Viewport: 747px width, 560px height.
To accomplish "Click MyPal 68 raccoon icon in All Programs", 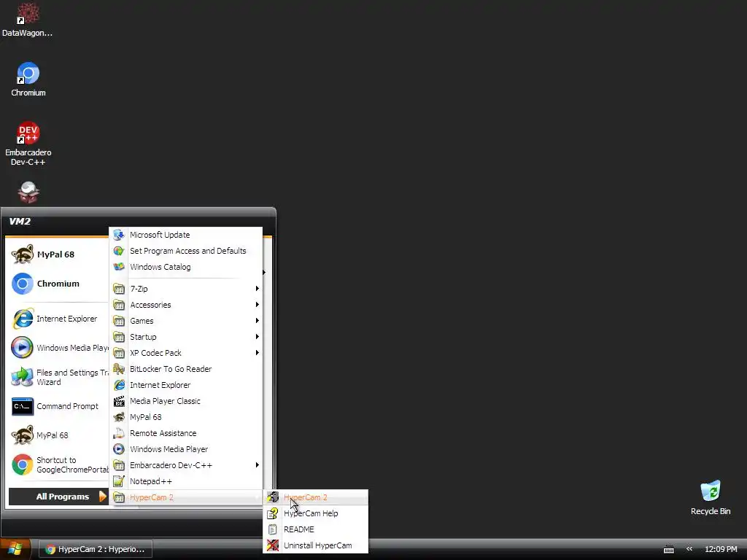I will pos(119,417).
